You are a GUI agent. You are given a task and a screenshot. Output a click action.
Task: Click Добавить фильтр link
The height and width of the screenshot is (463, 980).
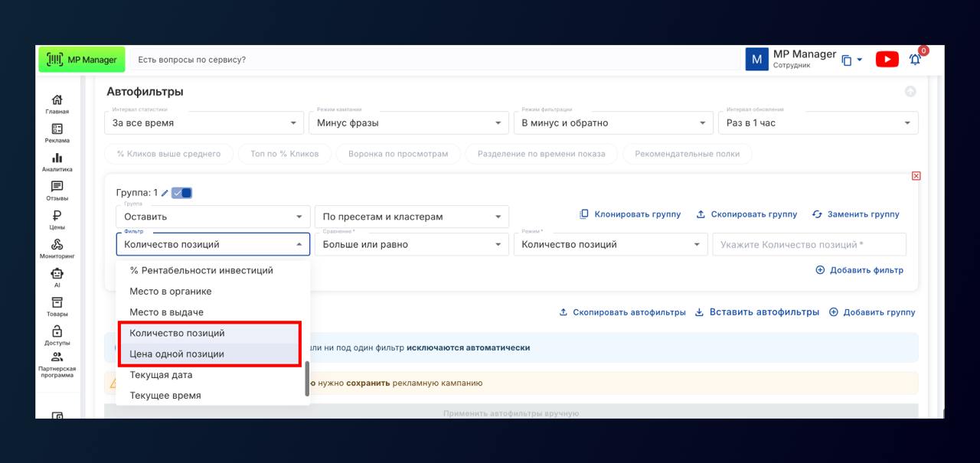[859, 270]
